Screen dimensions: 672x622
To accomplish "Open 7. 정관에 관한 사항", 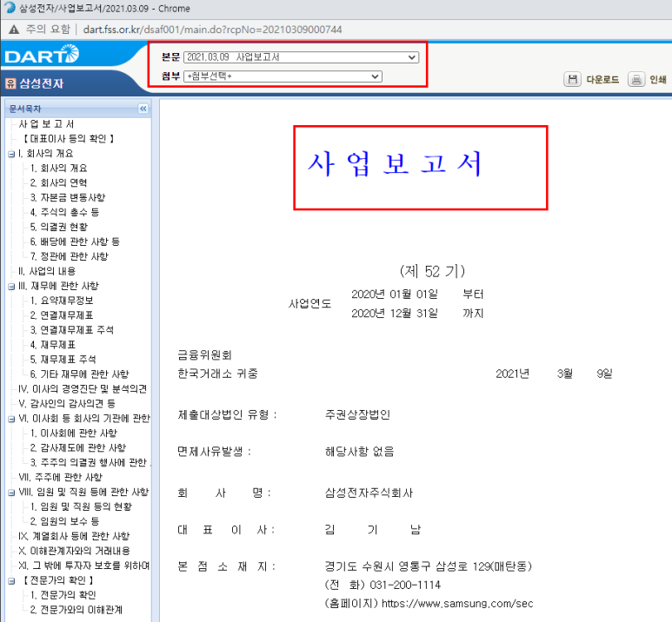I will (x=70, y=256).
